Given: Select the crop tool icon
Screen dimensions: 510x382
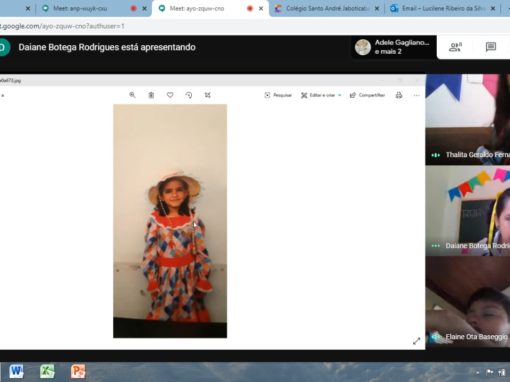Looking at the screenshot, I should 207,95.
